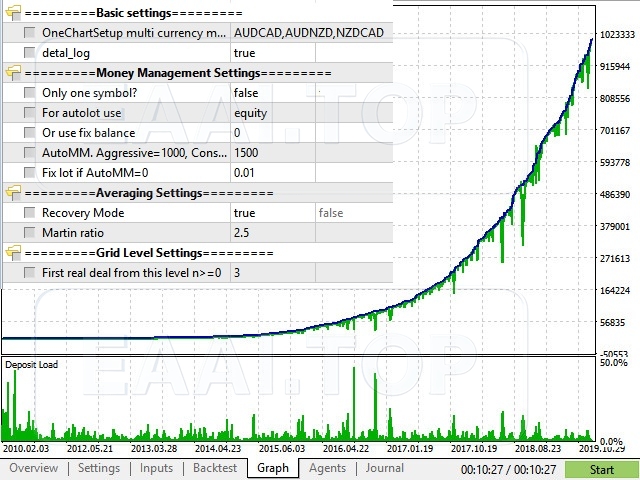Switch to the Overview tab
Screen dimensions: 640x480
(34, 468)
